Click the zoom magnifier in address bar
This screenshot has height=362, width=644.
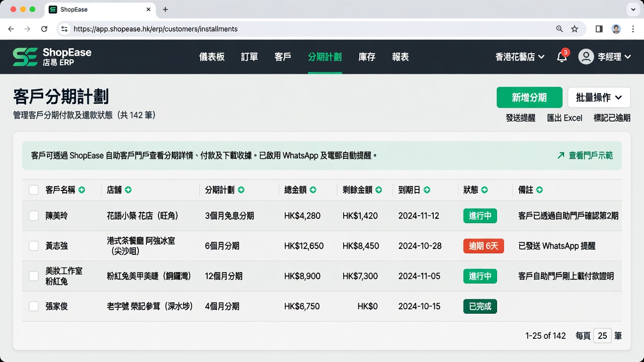559,29
